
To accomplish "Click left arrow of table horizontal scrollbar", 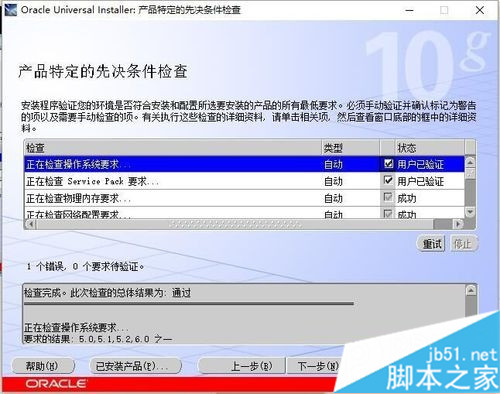I will (30, 224).
